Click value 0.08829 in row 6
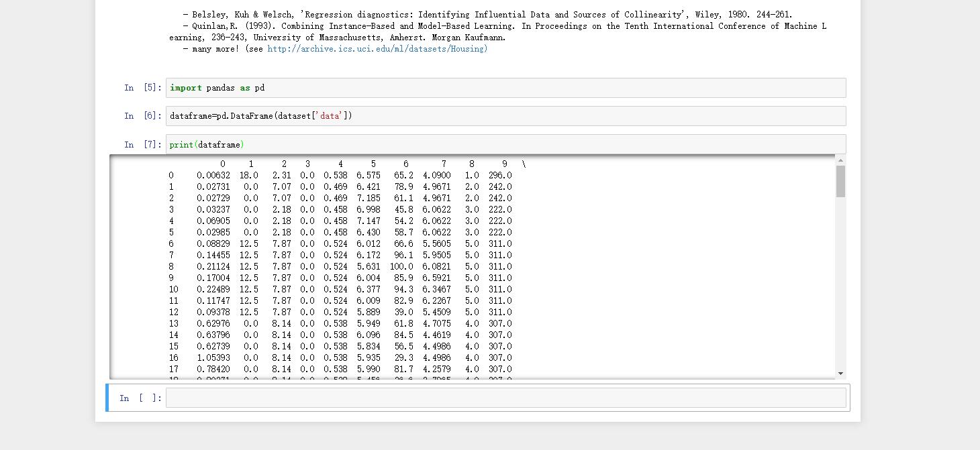Viewport: 980px width, 450px height. (213, 244)
